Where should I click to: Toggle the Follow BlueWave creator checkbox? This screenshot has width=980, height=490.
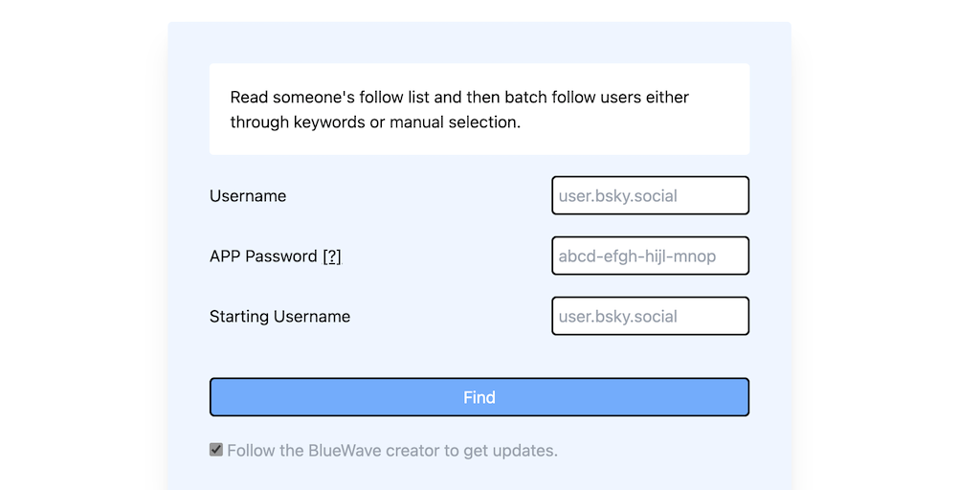click(x=216, y=449)
